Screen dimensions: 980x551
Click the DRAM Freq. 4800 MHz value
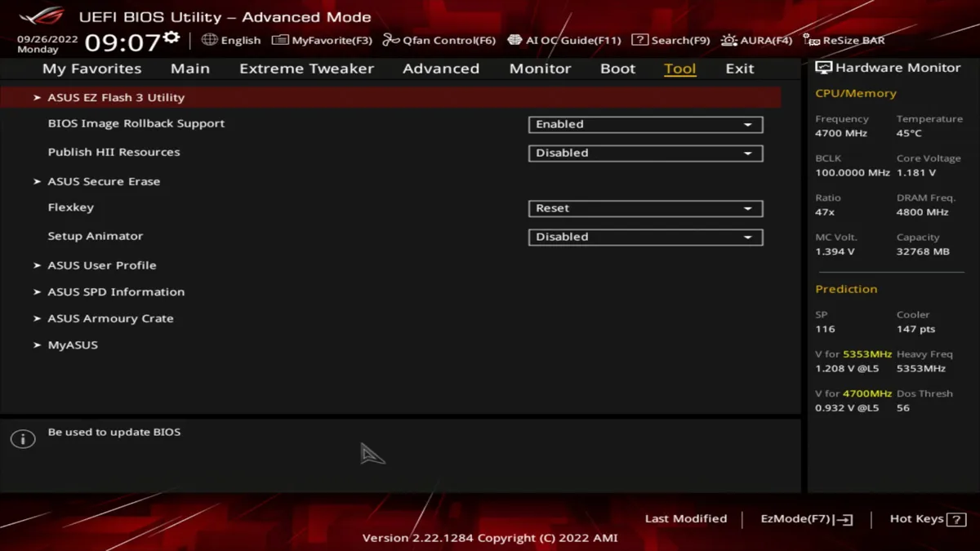[923, 211]
